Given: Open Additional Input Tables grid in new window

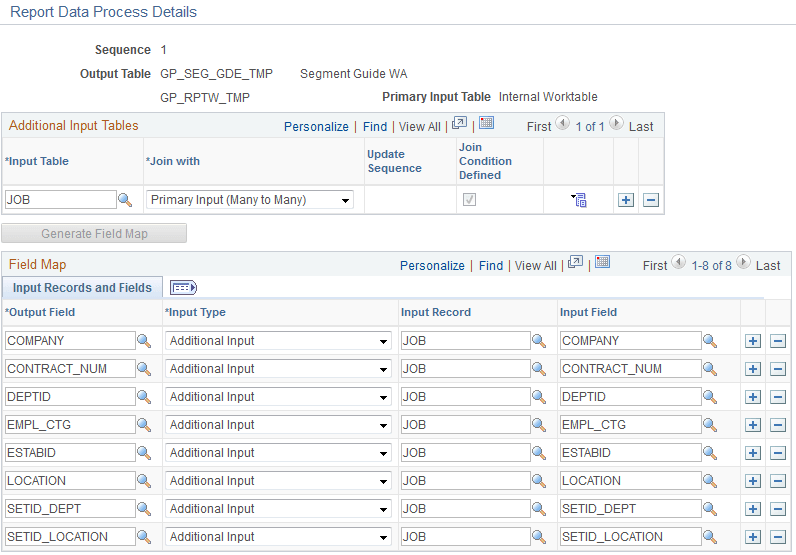Looking at the screenshot, I should (x=459, y=123).
